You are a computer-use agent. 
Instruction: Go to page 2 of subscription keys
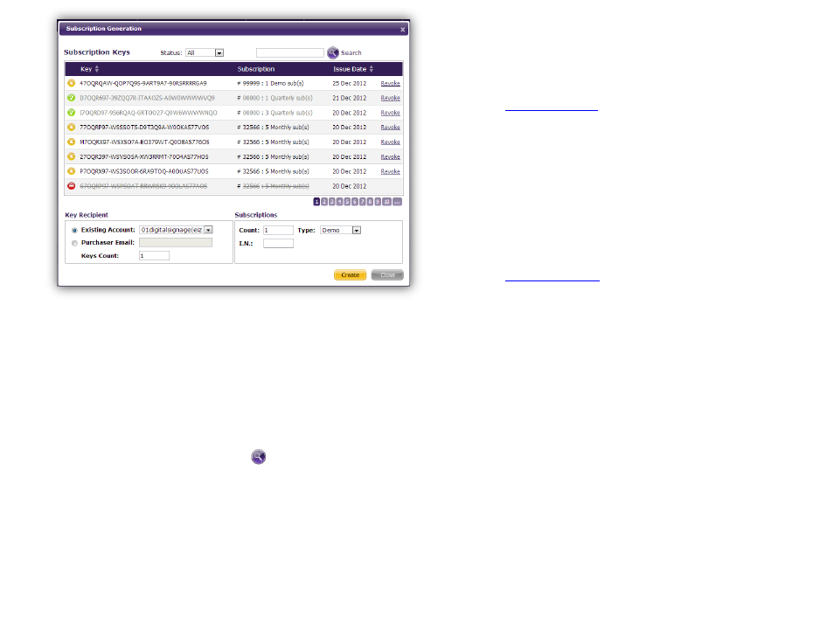tap(324, 202)
